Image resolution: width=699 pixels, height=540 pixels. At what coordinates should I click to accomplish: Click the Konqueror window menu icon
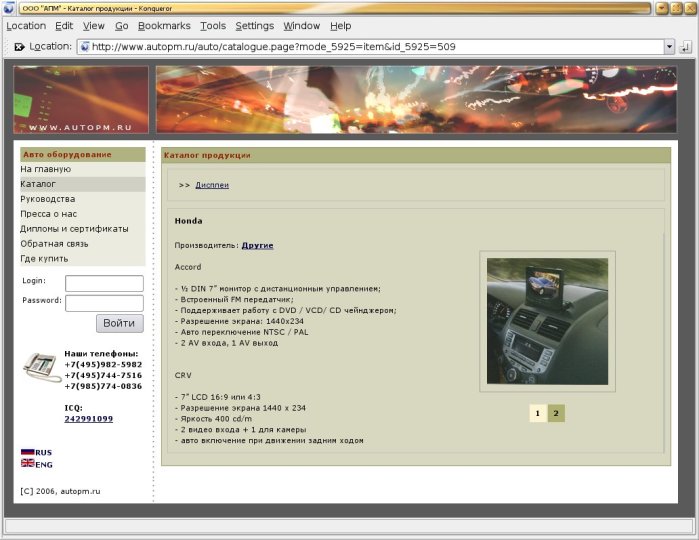[x=10, y=8]
